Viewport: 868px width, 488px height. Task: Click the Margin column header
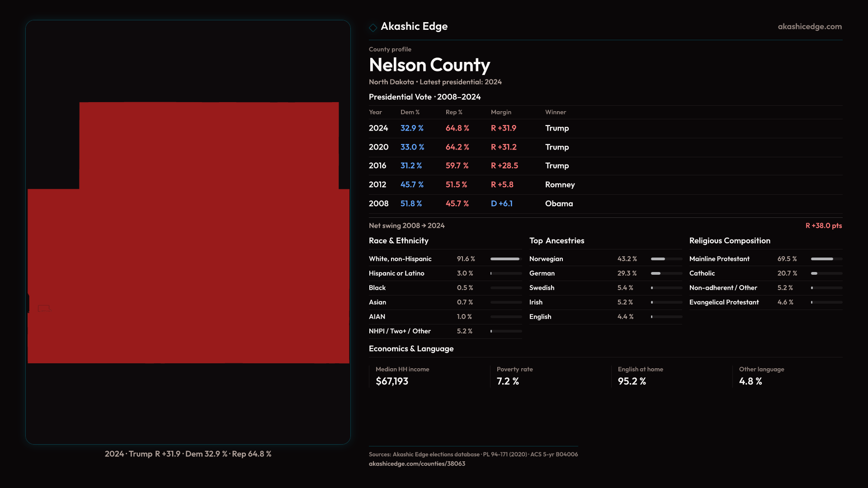501,112
